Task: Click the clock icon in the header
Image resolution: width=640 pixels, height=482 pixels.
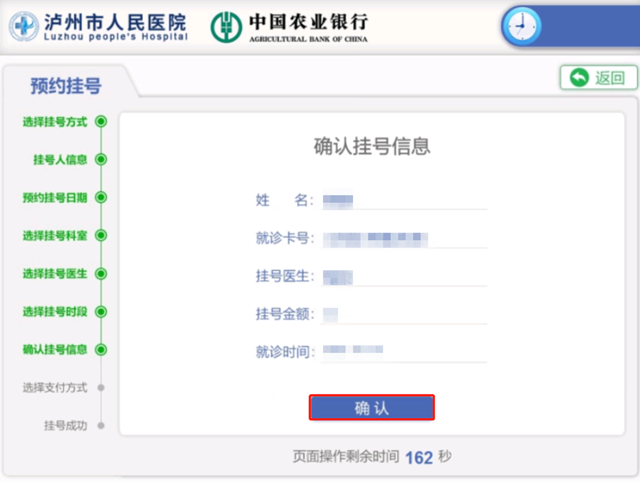Action: point(520,26)
